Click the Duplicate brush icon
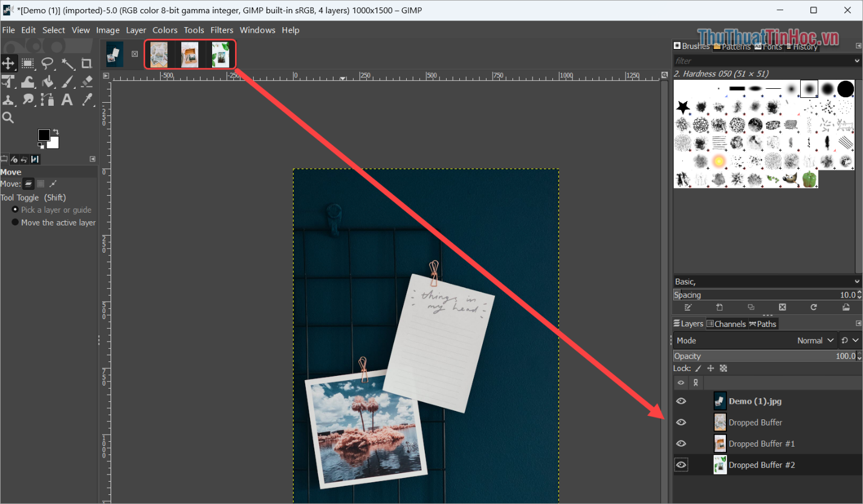 tap(751, 307)
